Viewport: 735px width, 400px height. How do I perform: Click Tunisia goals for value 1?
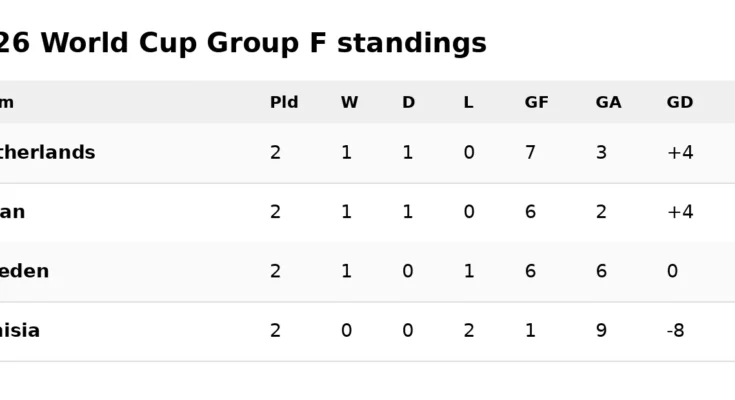[530, 331]
